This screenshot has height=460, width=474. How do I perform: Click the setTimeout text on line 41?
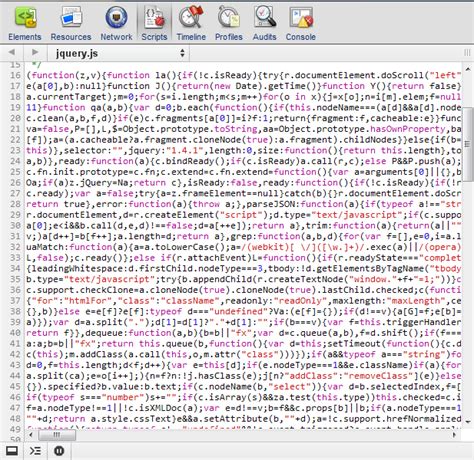354,344
